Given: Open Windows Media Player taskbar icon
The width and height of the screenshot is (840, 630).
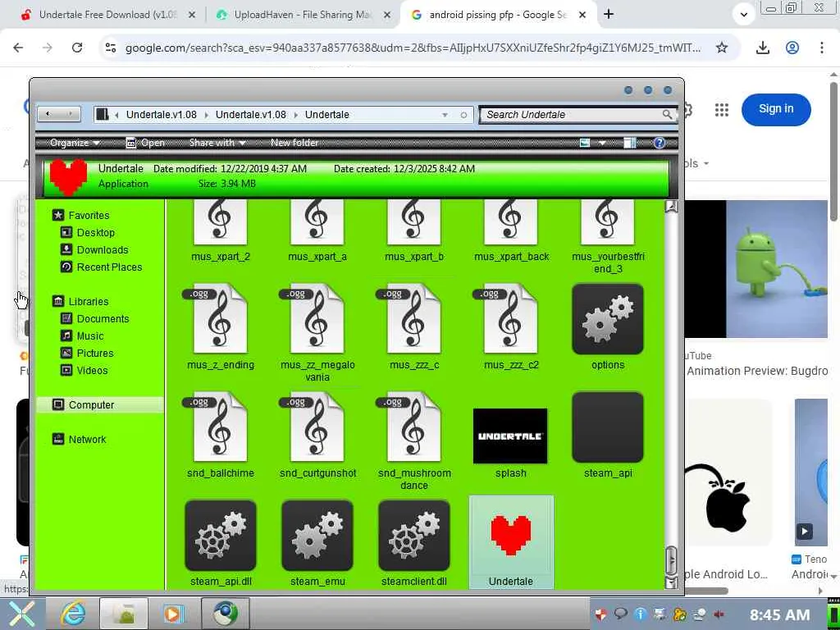Looking at the screenshot, I should (x=172, y=614).
